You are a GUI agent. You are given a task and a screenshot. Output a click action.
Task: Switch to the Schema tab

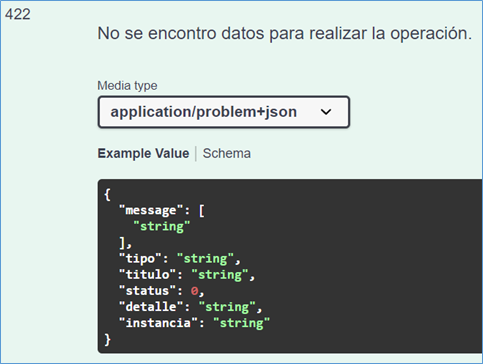click(x=227, y=153)
